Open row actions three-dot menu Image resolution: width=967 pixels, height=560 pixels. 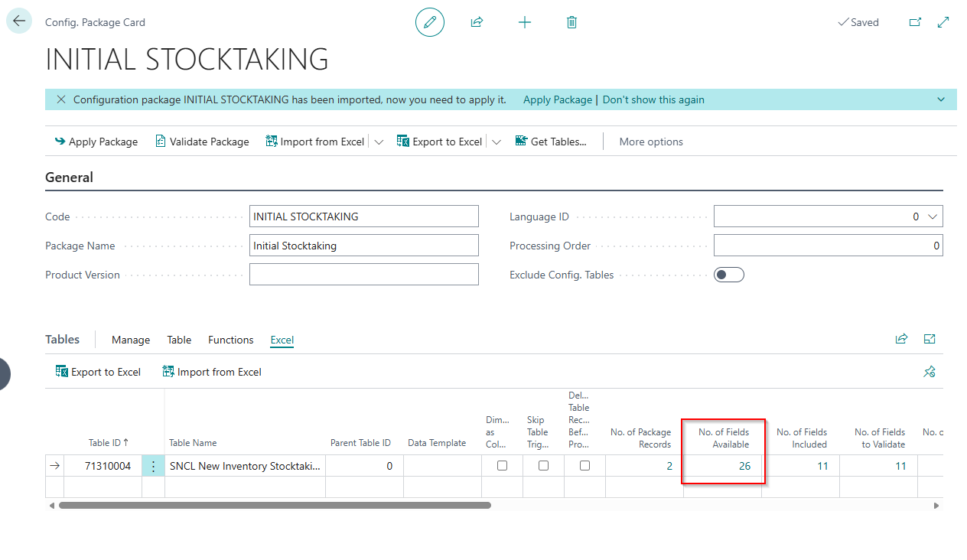153,466
